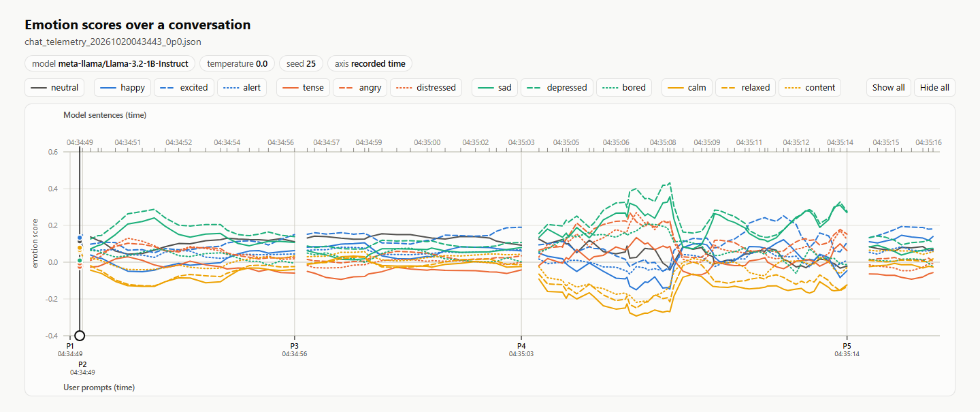This screenshot has height=412, width=980.
Task: Toggle the excited dashed series
Action: click(x=184, y=87)
